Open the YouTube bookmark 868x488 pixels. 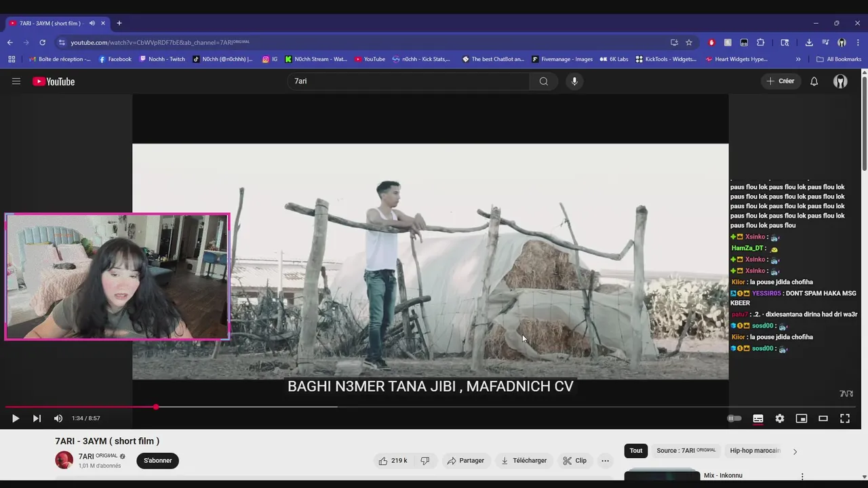pyautogui.click(x=370, y=59)
